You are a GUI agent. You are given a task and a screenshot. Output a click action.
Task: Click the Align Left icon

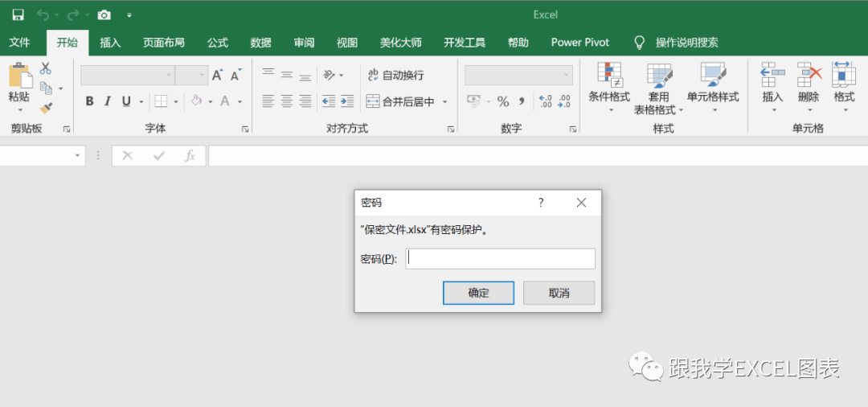(268, 101)
